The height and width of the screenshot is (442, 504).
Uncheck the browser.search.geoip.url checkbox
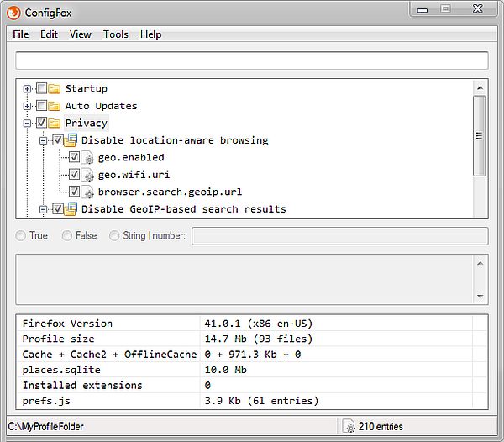point(74,192)
